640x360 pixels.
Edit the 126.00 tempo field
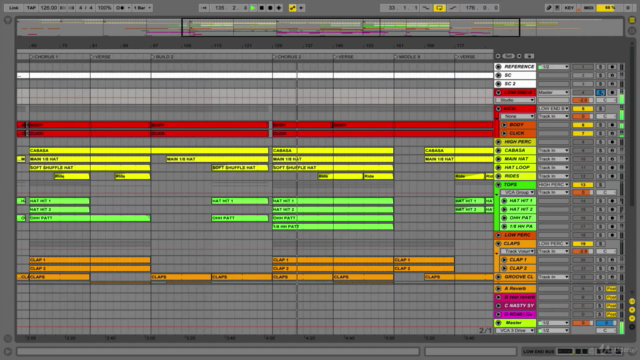(49, 8)
